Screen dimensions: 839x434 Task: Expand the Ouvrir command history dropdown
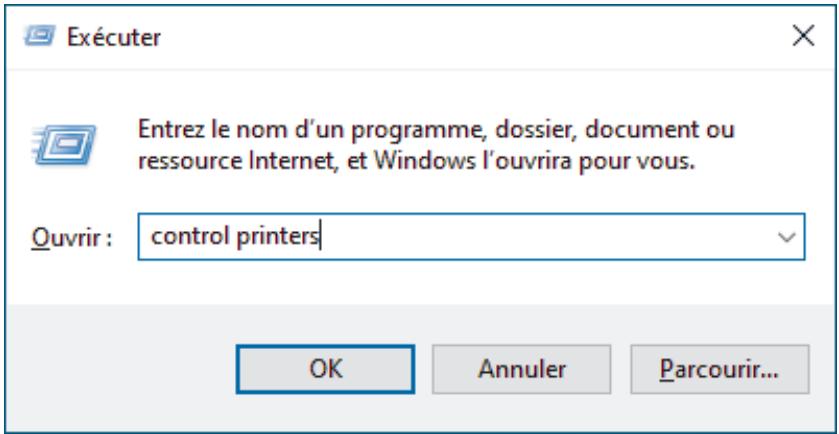786,240
